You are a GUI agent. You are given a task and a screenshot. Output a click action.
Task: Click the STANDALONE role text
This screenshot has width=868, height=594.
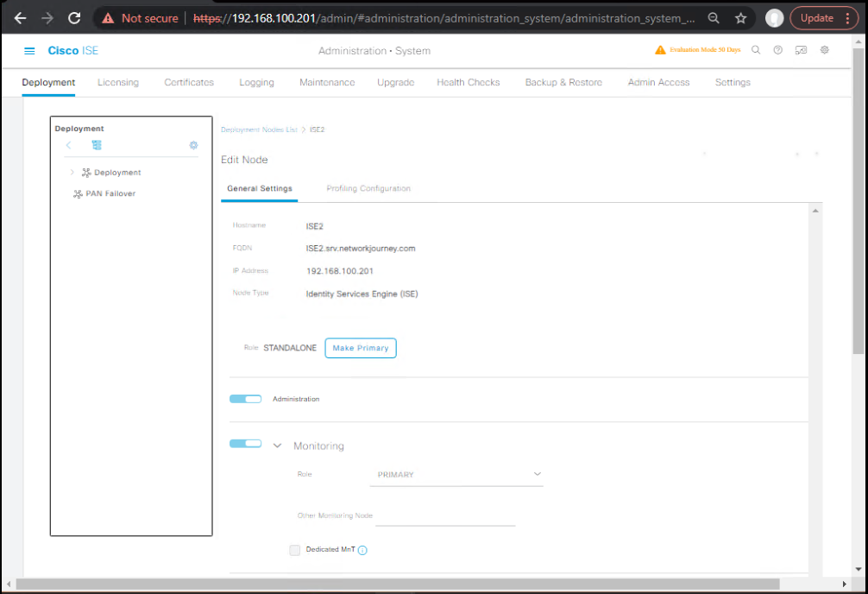tap(290, 348)
